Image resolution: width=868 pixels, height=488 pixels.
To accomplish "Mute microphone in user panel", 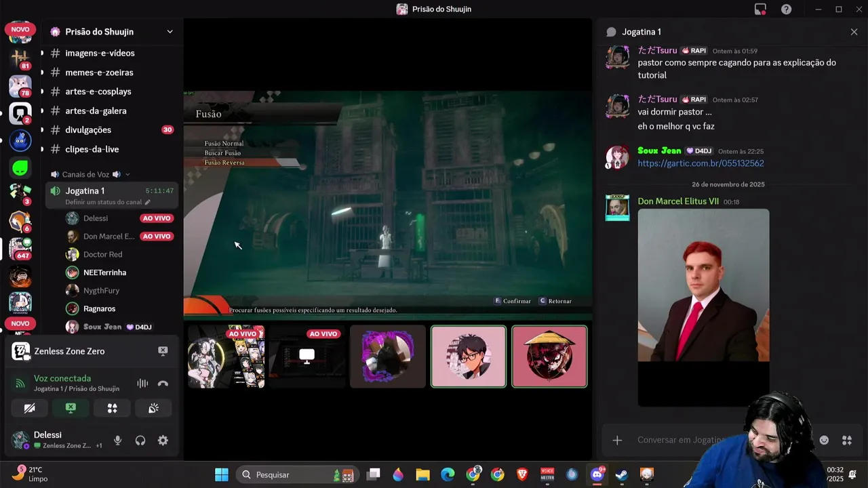I will tap(117, 440).
